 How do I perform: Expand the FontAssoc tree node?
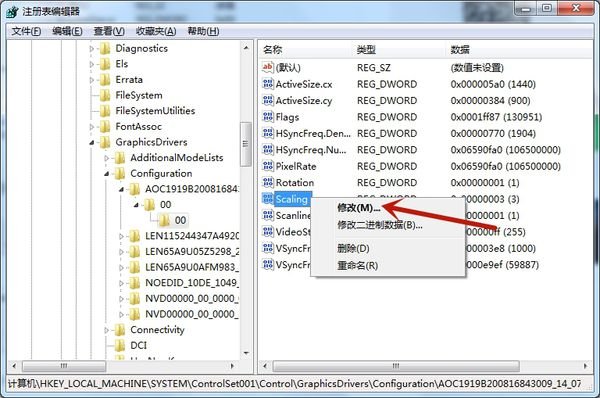point(91,127)
